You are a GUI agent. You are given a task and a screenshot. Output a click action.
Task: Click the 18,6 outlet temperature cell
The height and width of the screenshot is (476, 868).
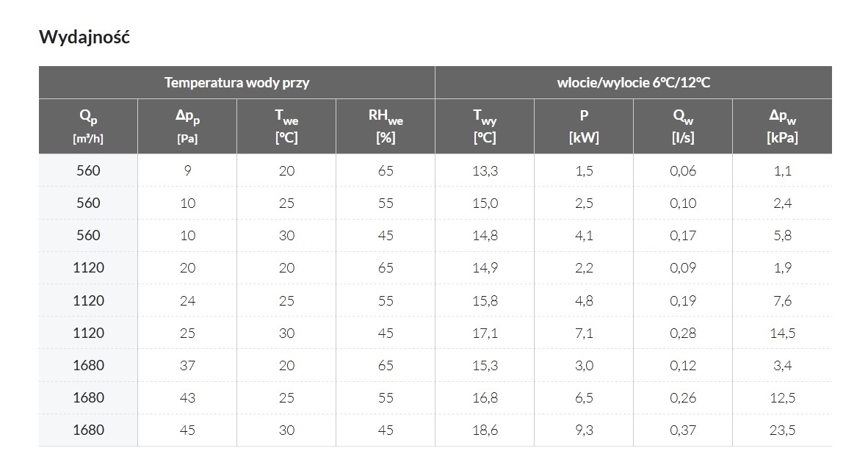[485, 430]
